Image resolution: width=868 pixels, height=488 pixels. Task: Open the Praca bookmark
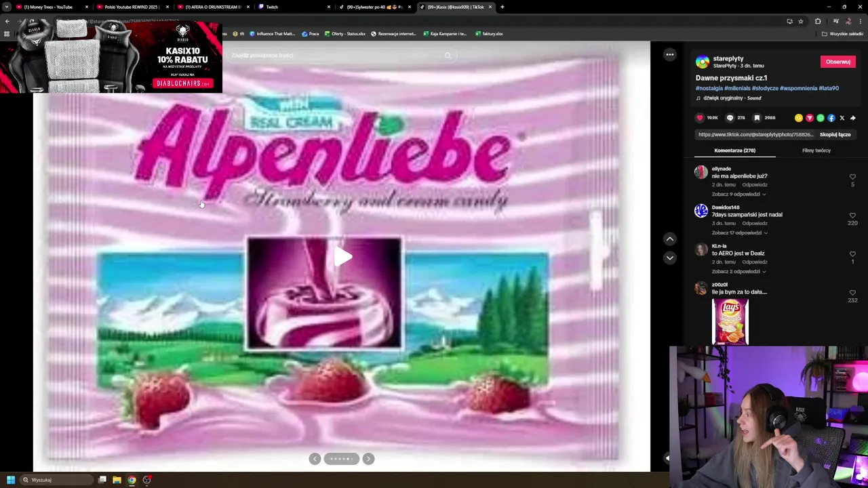pyautogui.click(x=311, y=34)
